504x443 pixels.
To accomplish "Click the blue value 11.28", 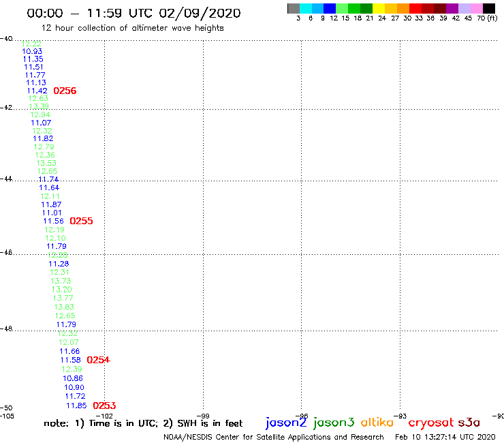I will (59, 264).
